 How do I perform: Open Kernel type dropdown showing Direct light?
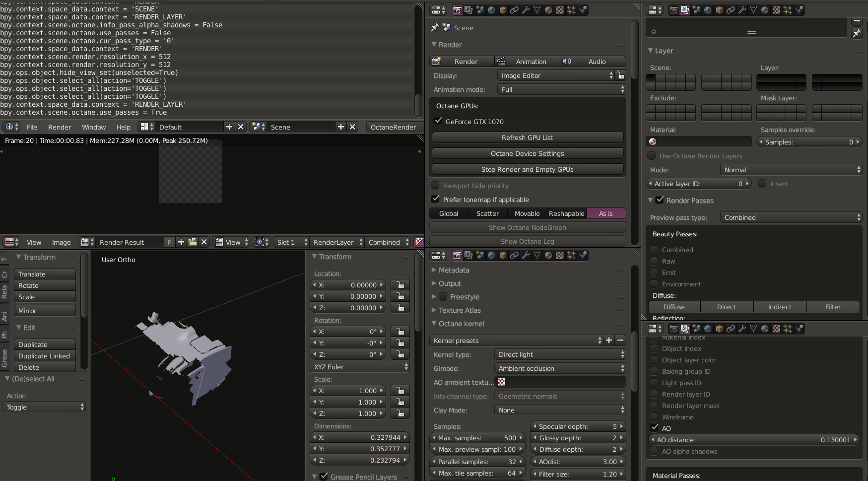coord(560,354)
